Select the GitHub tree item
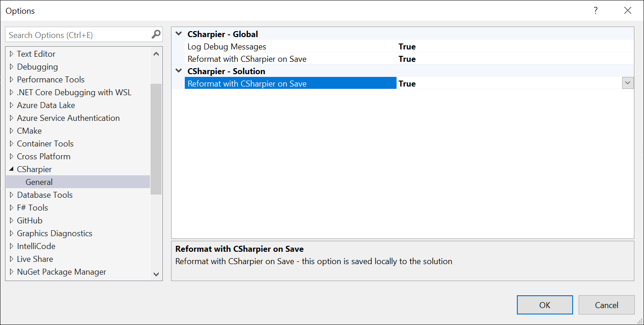The height and width of the screenshot is (325, 644). [x=29, y=220]
